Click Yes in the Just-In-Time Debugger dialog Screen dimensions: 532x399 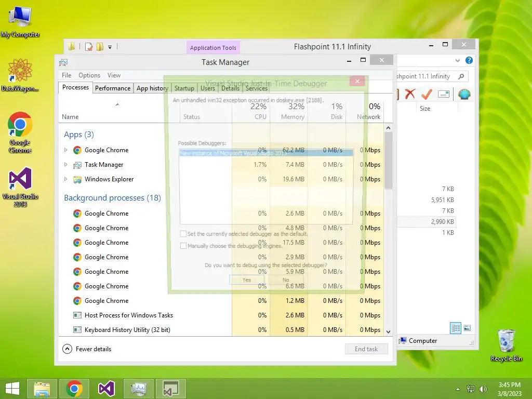pyautogui.click(x=247, y=280)
